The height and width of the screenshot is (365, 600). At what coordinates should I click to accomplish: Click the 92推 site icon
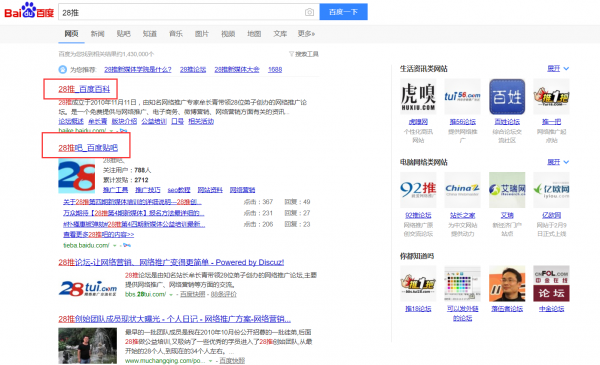[x=418, y=190]
